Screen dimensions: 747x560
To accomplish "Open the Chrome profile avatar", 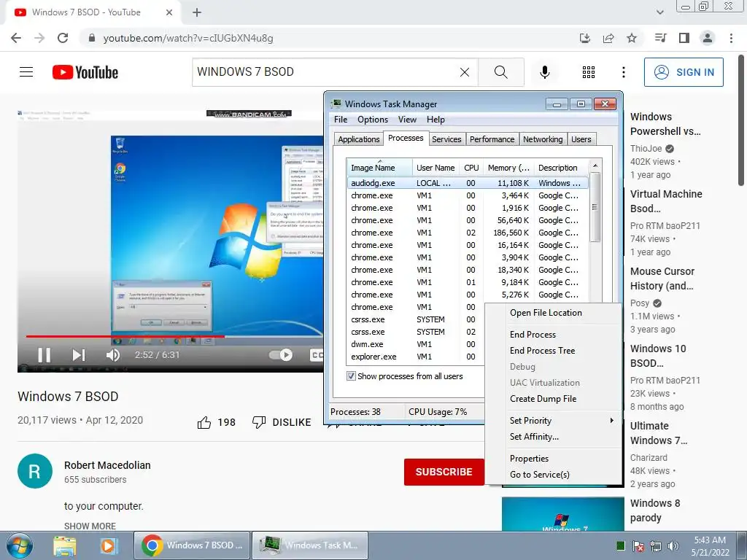I will 708,38.
